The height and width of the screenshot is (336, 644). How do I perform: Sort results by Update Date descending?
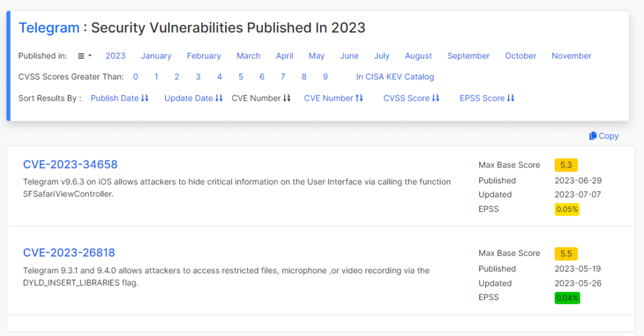[194, 98]
